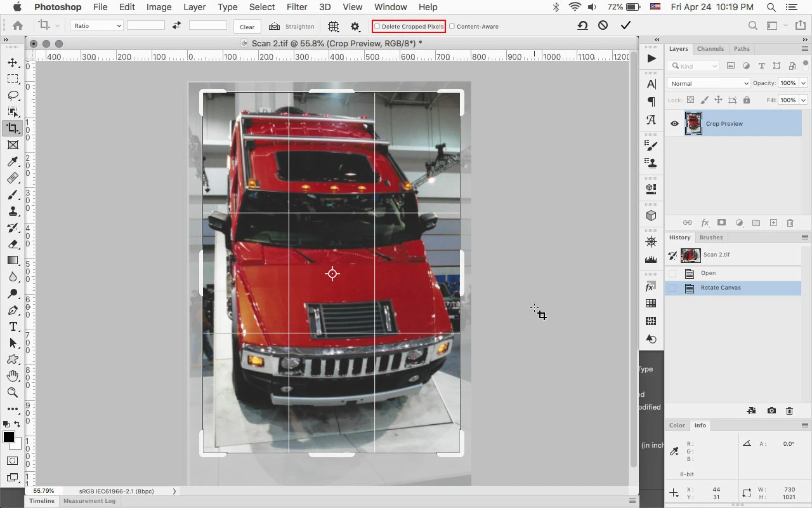Cancel the crop operation icon

coord(603,25)
